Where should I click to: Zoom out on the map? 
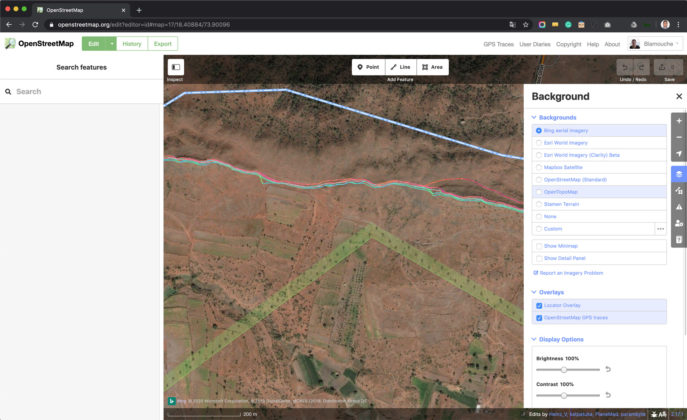pyautogui.click(x=679, y=137)
